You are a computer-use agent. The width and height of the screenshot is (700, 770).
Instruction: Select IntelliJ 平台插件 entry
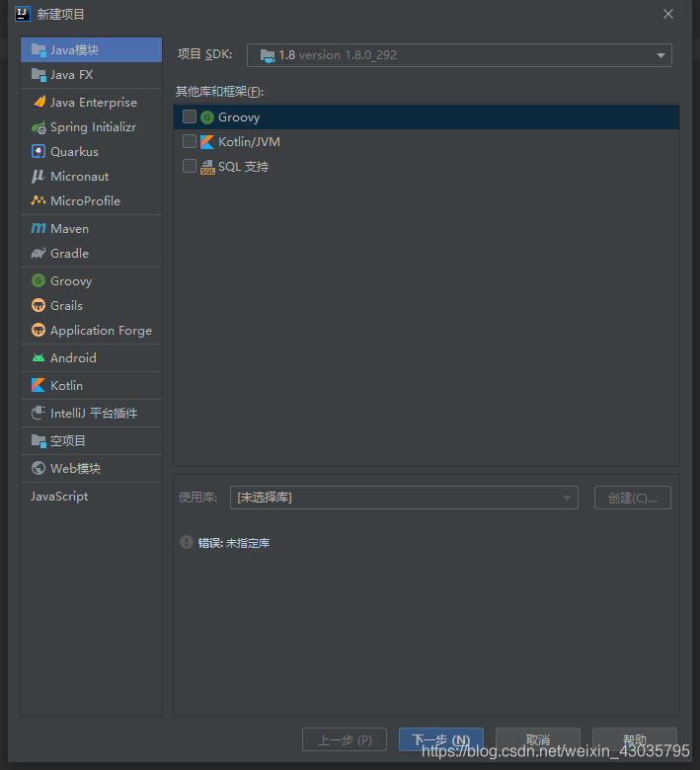92,413
